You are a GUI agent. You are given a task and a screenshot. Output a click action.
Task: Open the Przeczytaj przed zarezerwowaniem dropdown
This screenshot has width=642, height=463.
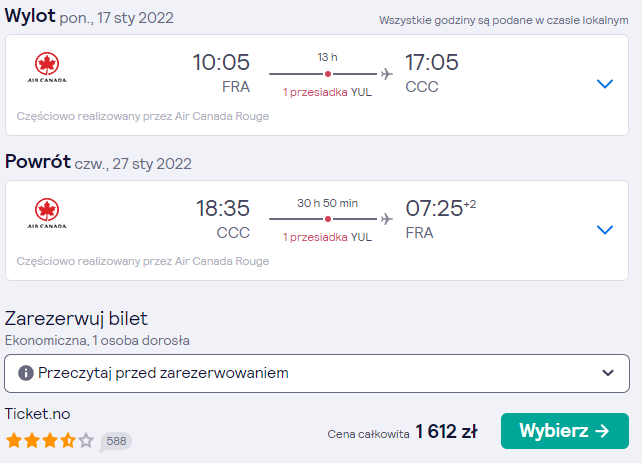317,373
